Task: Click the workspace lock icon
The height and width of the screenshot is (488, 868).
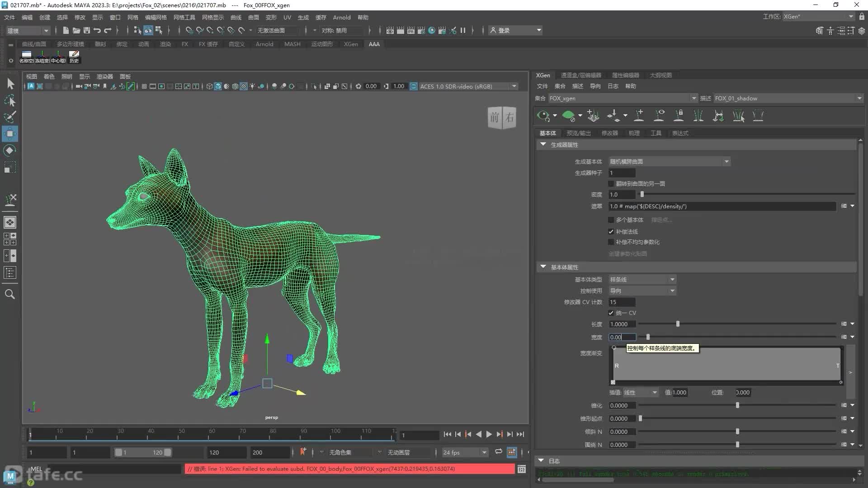Action: point(862,17)
